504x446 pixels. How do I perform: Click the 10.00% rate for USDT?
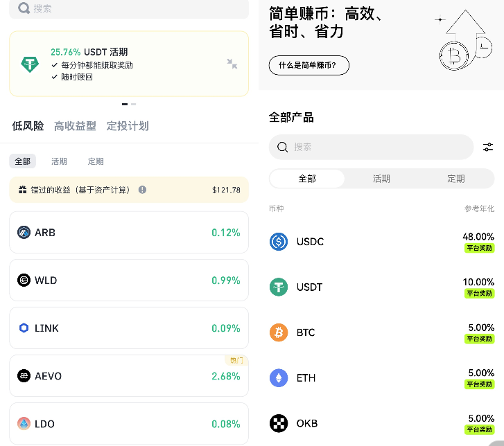pyautogui.click(x=478, y=282)
